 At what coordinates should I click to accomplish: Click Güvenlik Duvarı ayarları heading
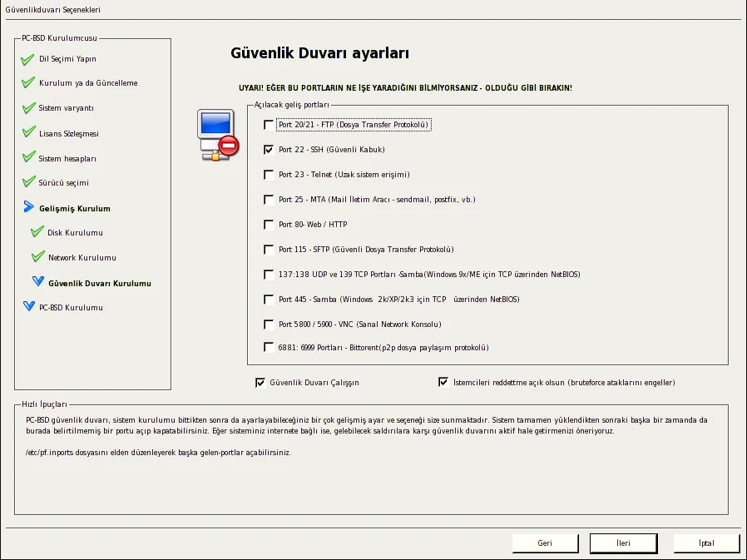pyautogui.click(x=319, y=53)
